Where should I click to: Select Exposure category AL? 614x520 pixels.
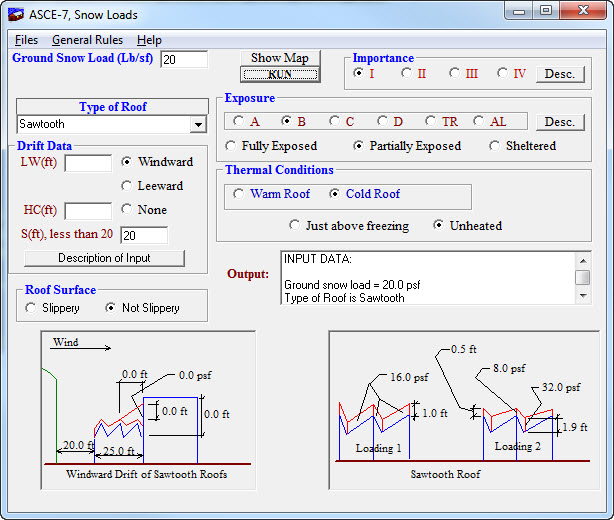click(x=478, y=121)
